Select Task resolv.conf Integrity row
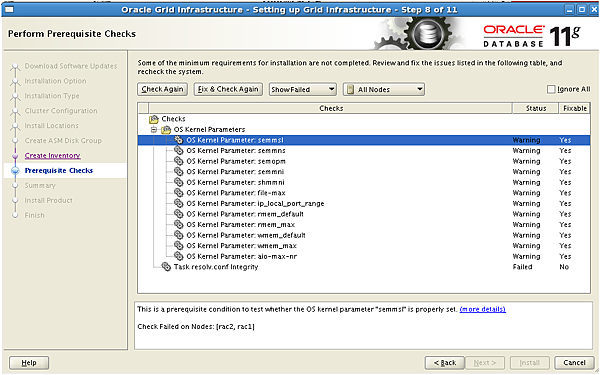Image resolution: width=600 pixels, height=375 pixels. point(364,266)
